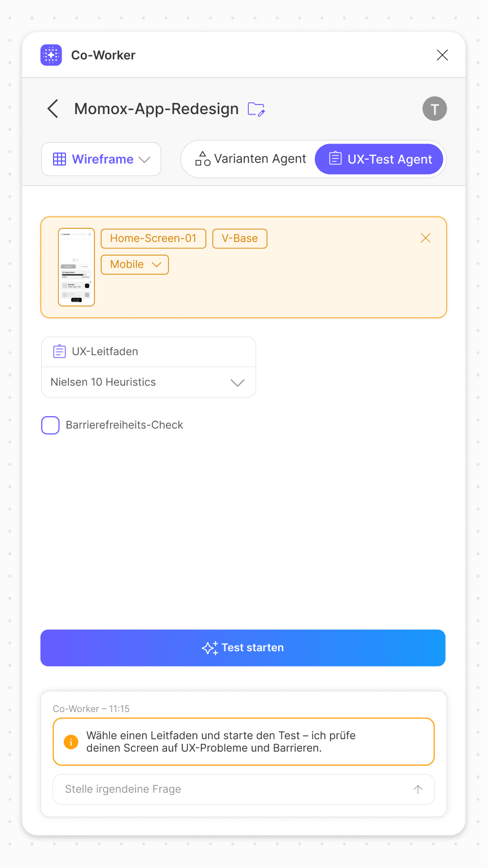Navigate back using the back arrow
Image resolution: width=488 pixels, height=868 pixels.
(x=52, y=108)
